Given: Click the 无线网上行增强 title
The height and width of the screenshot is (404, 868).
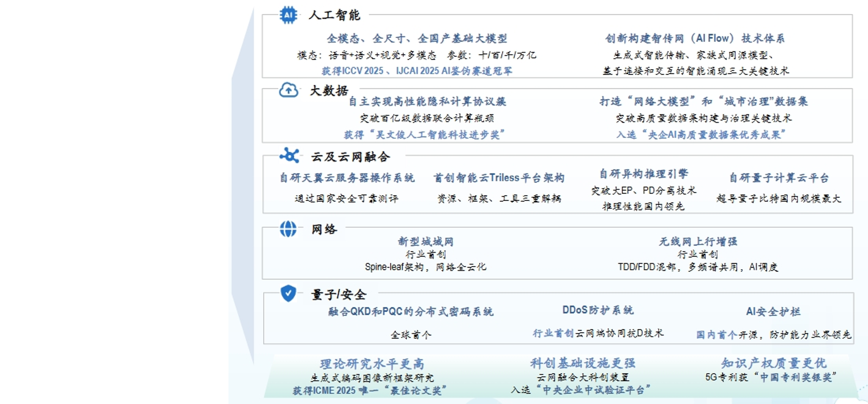Looking at the screenshot, I should pyautogui.click(x=698, y=241).
